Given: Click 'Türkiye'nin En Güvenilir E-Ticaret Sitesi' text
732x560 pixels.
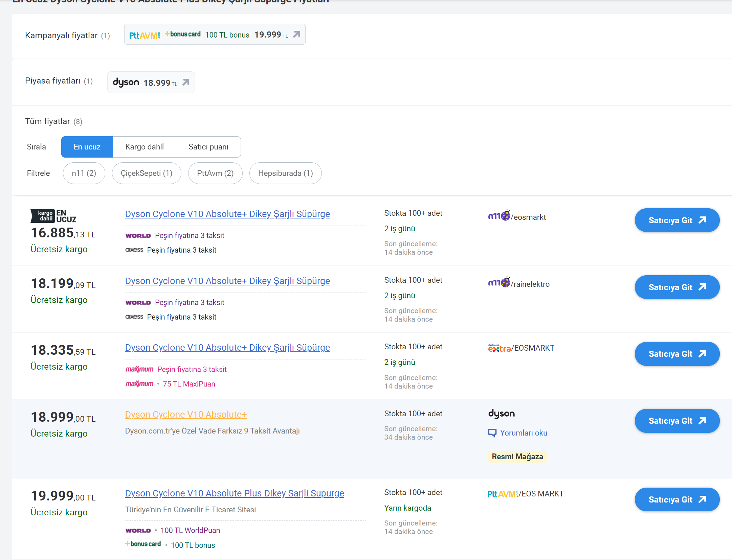Looking at the screenshot, I should (x=190, y=510).
